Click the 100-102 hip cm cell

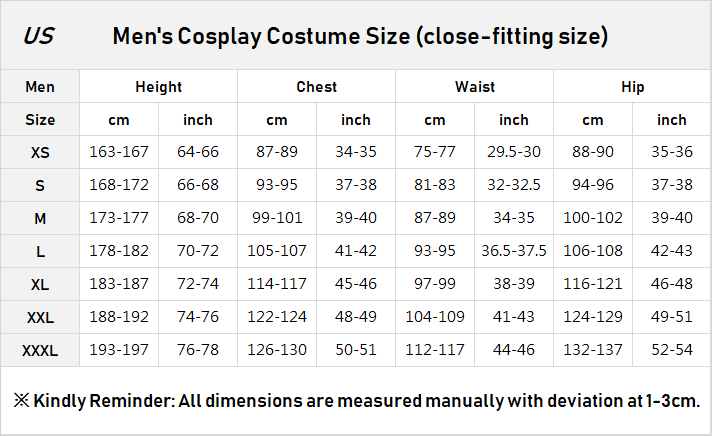[x=593, y=219]
